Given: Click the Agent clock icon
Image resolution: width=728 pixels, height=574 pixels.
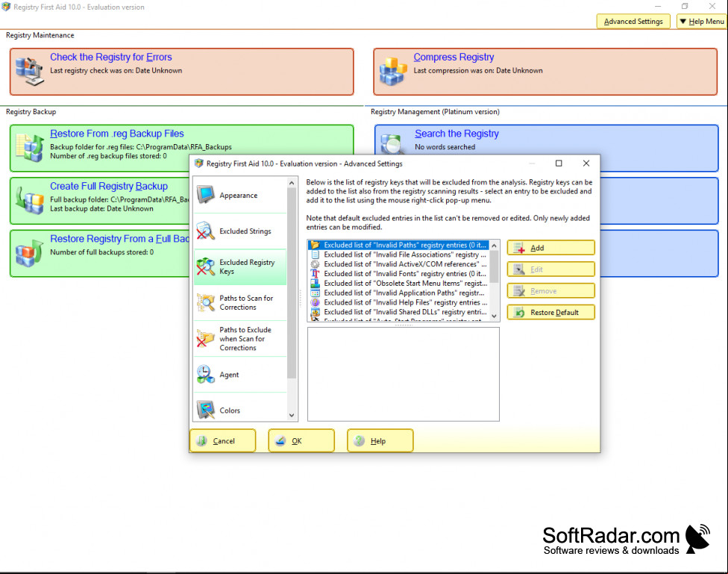Looking at the screenshot, I should tap(206, 374).
